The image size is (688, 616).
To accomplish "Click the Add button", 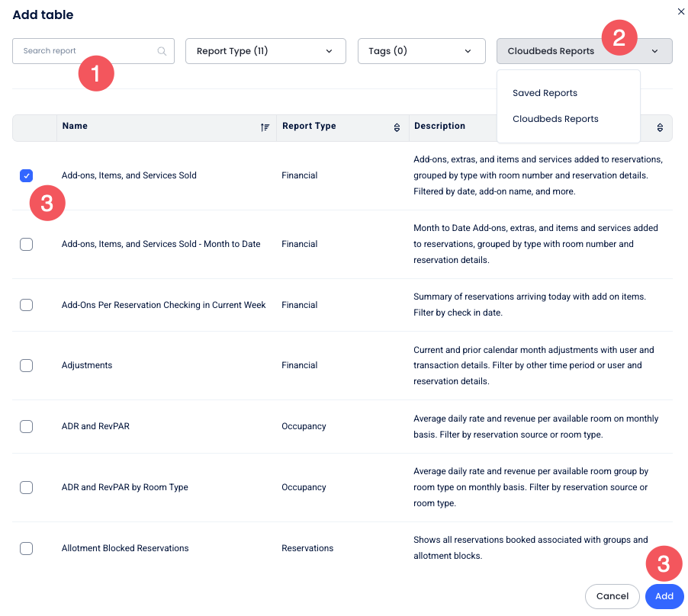I will [664, 596].
